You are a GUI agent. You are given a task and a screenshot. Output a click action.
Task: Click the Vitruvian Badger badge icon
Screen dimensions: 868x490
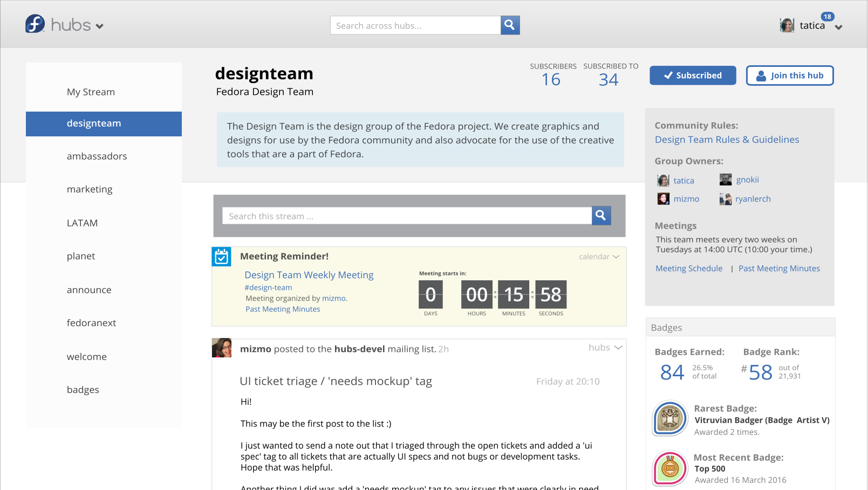670,418
